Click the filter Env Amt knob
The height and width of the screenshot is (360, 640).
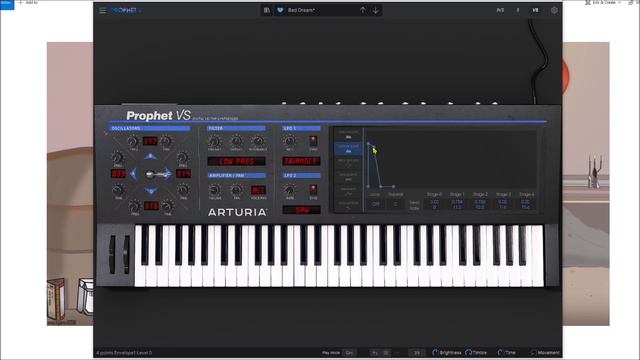point(214,141)
